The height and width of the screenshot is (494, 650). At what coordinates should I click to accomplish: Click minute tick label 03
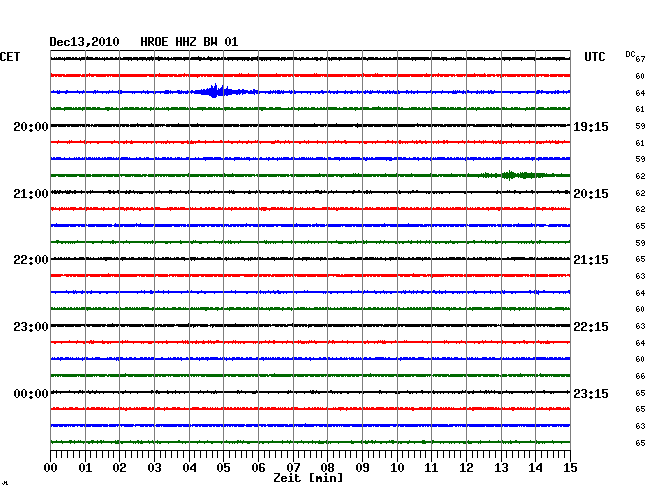(154, 468)
